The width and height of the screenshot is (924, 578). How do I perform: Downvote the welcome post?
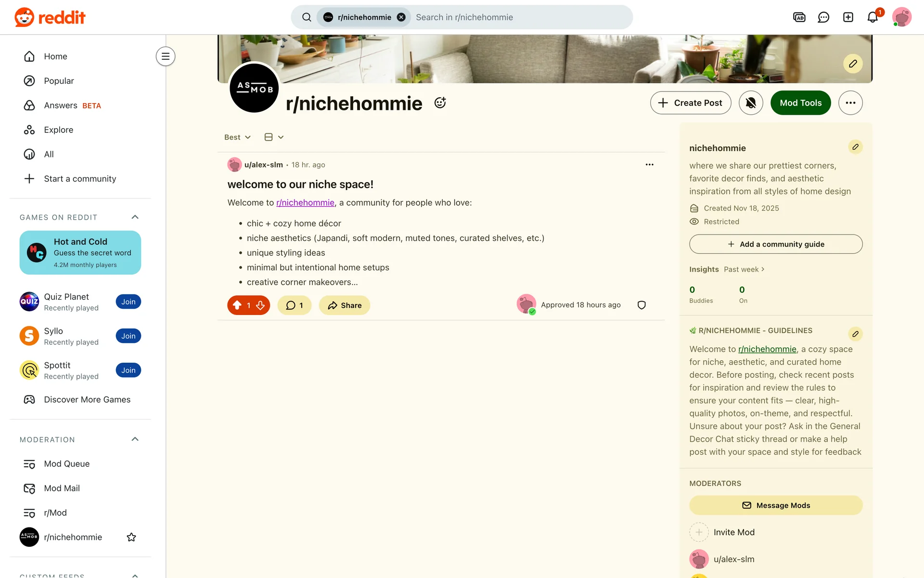tap(260, 305)
